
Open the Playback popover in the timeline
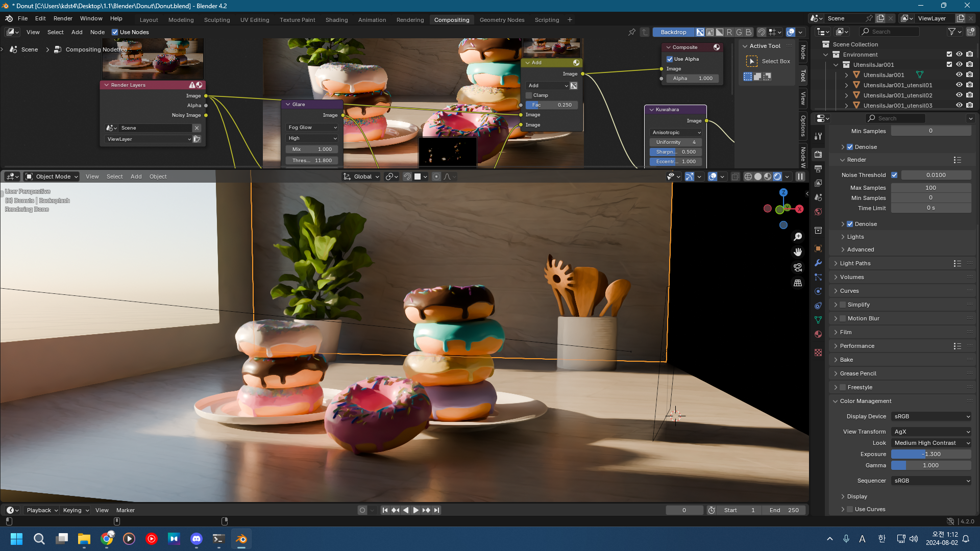[41, 510]
